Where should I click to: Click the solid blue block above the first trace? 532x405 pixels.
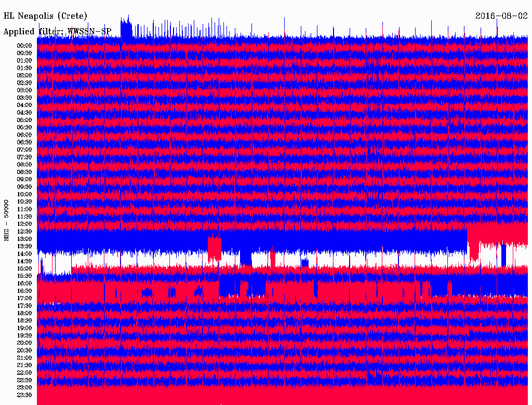click(x=126, y=30)
